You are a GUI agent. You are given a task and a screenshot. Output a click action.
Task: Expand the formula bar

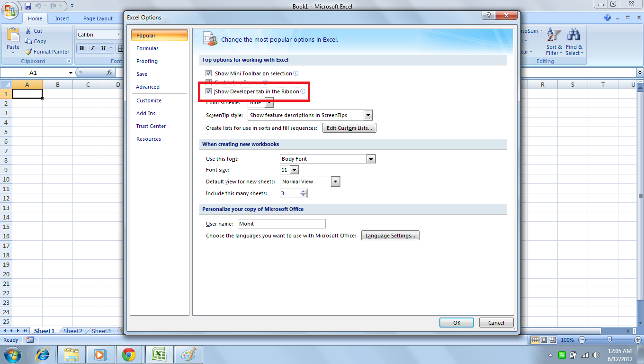click(x=640, y=73)
